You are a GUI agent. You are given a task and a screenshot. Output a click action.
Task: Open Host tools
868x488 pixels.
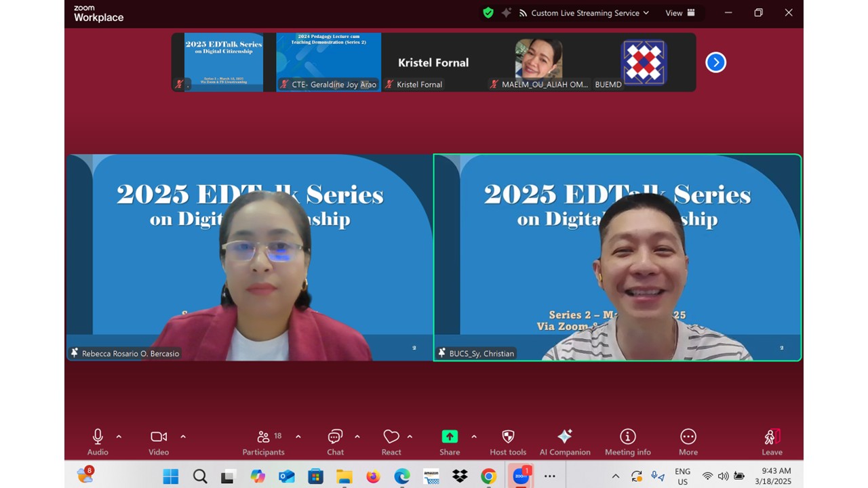(x=507, y=436)
